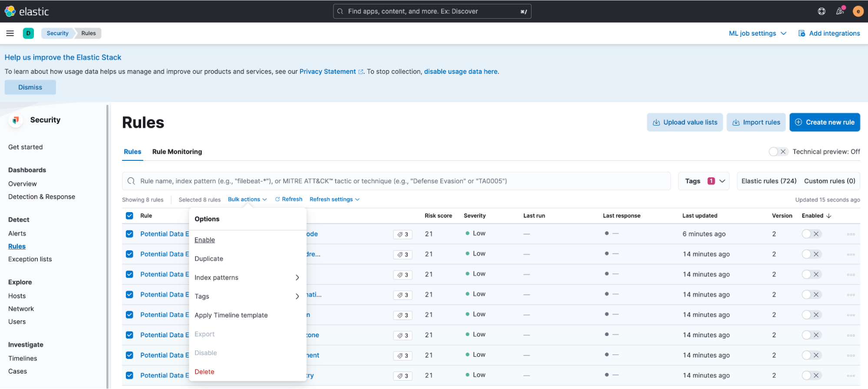Click the Security shield logo in sidebar
The width and height of the screenshot is (868, 389).
16,120
